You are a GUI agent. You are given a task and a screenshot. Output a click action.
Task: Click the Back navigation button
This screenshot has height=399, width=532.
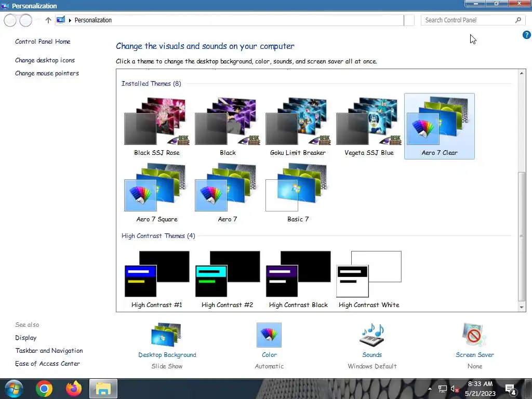tap(10, 20)
